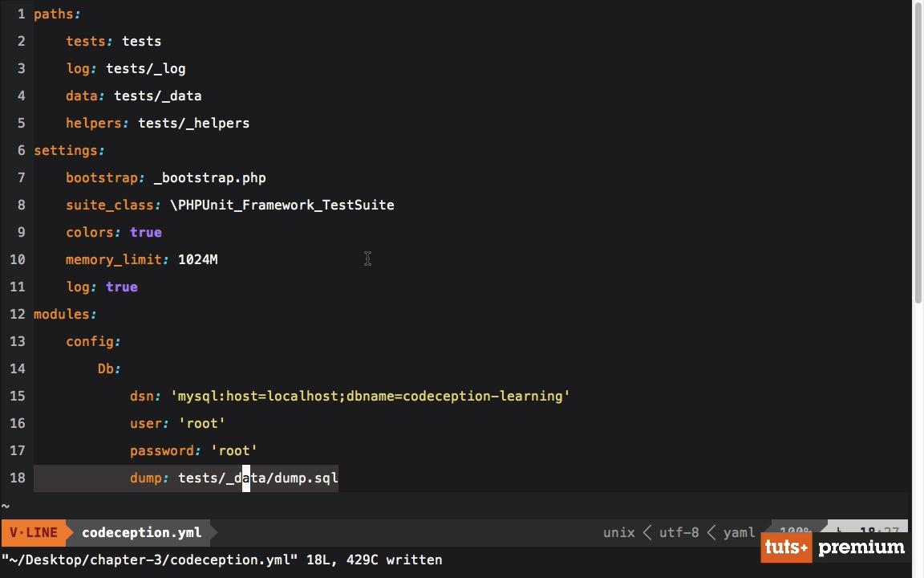This screenshot has width=924, height=578.
Task: Click the 'yaml' filetype indicator
Action: (x=739, y=532)
